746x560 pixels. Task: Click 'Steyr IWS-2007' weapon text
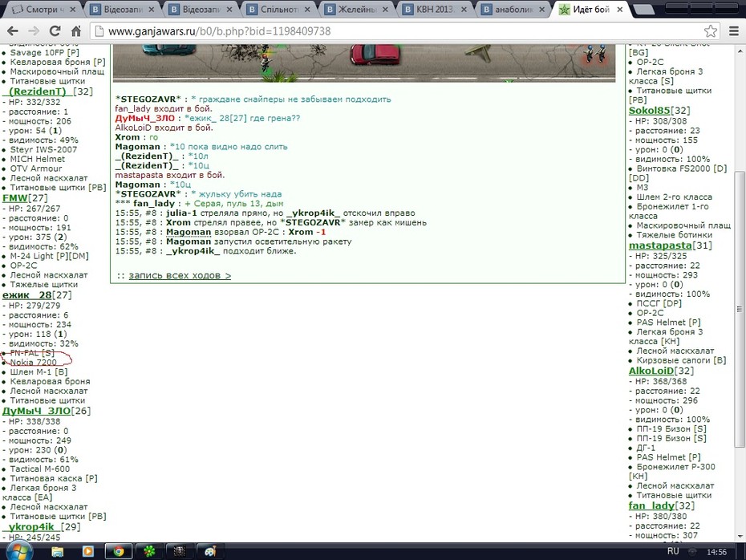pyautogui.click(x=43, y=149)
